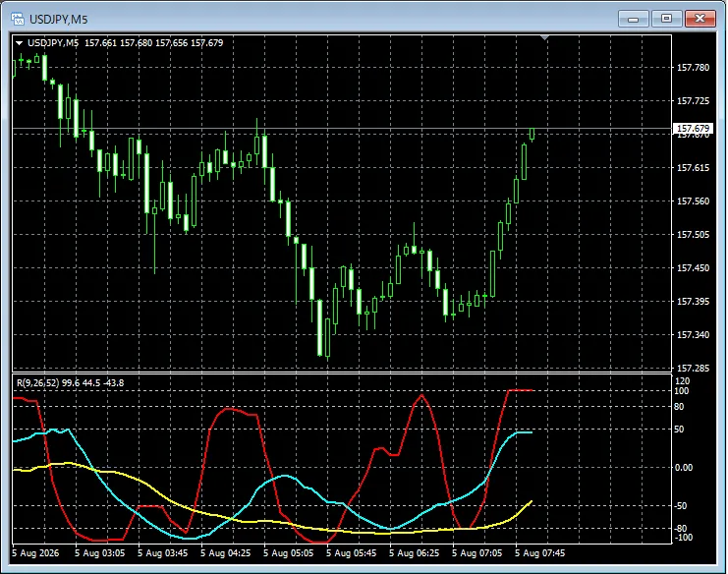The width and height of the screenshot is (728, 574).
Task: Select the R(9,26,52) indicator label
Action: click(70, 383)
